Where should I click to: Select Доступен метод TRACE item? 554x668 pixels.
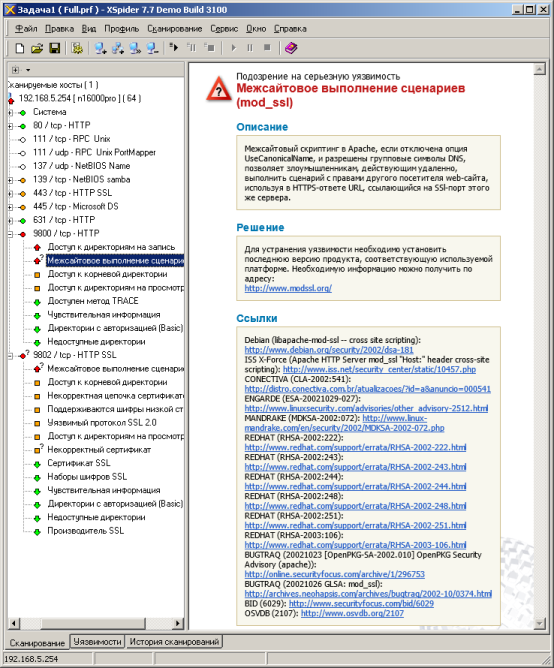[93, 301]
